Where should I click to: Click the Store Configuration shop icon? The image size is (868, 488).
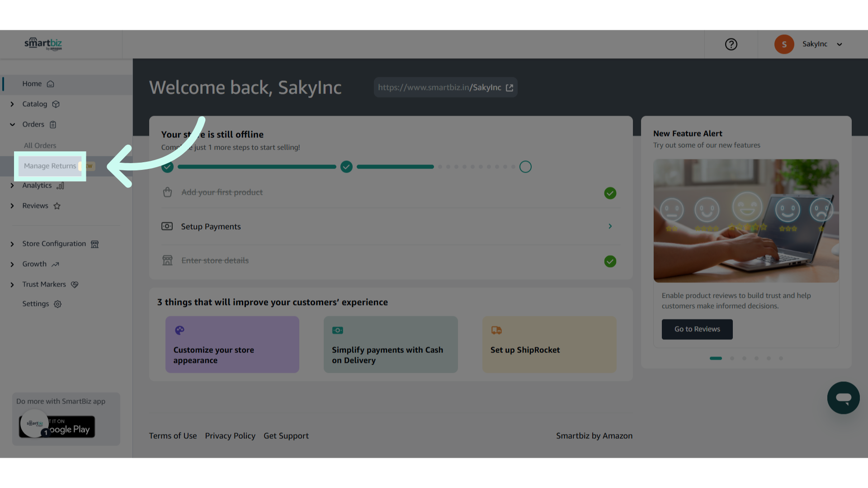[x=94, y=244]
